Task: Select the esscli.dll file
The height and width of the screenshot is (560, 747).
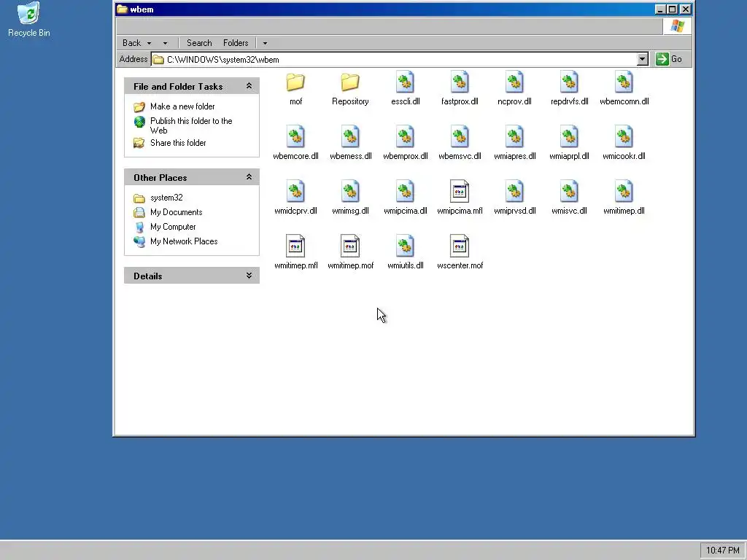Action: [405, 89]
